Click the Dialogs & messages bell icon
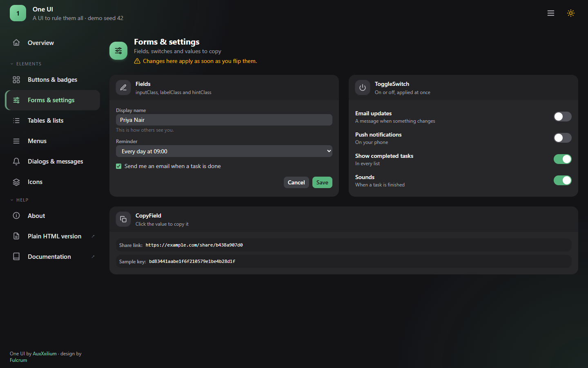This screenshot has height=368, width=588. 16,162
